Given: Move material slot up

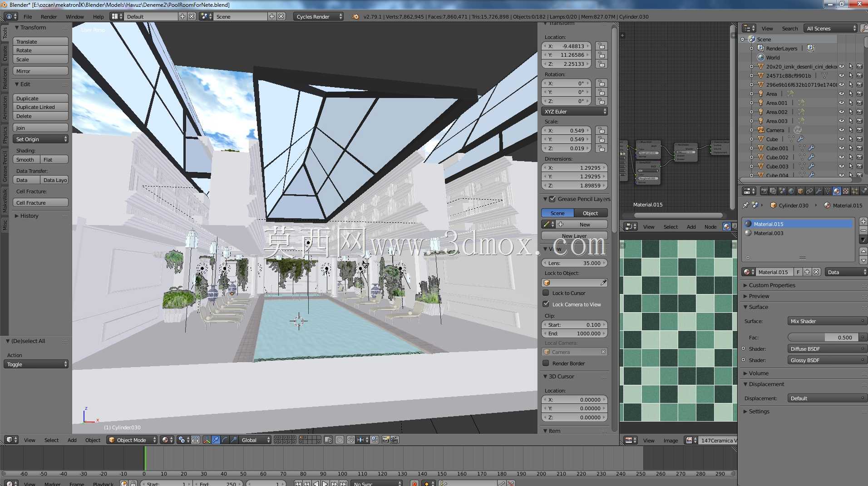Looking at the screenshot, I should 863,251.
